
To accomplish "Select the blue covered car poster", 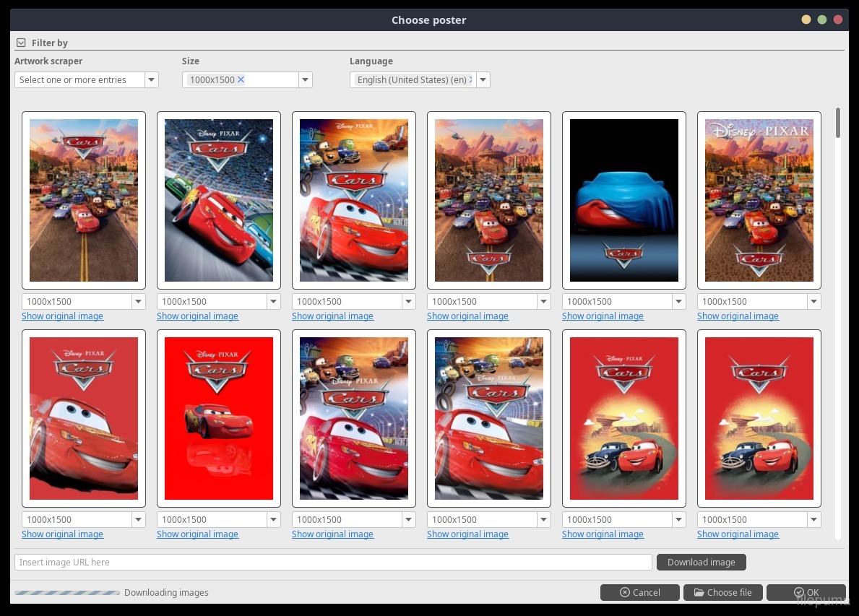I will point(623,200).
